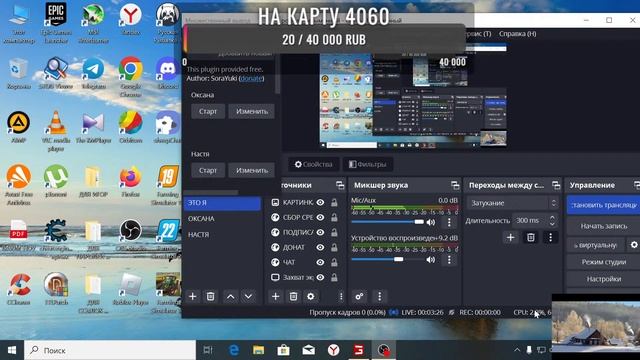Delete scene transition with trash icon

click(531, 237)
